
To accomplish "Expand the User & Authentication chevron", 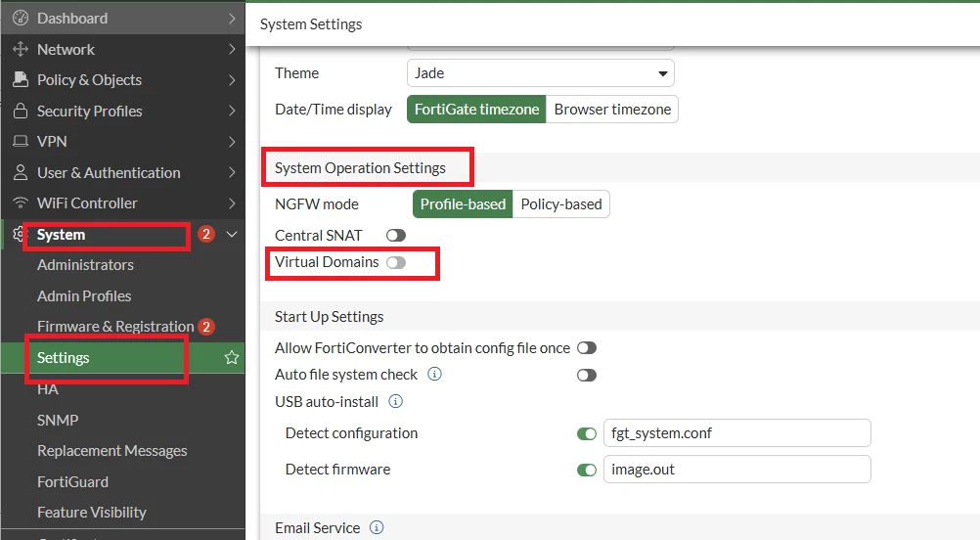I will point(232,172).
